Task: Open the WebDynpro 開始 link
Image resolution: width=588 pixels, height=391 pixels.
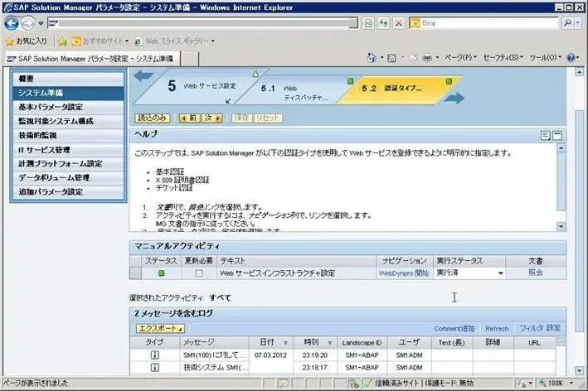Action: 404,273
